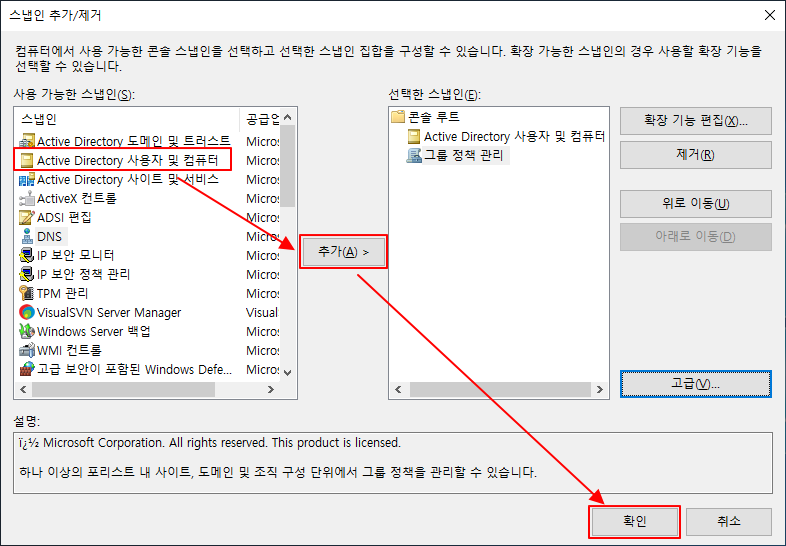Cancel with the 취소 button

pos(728,521)
